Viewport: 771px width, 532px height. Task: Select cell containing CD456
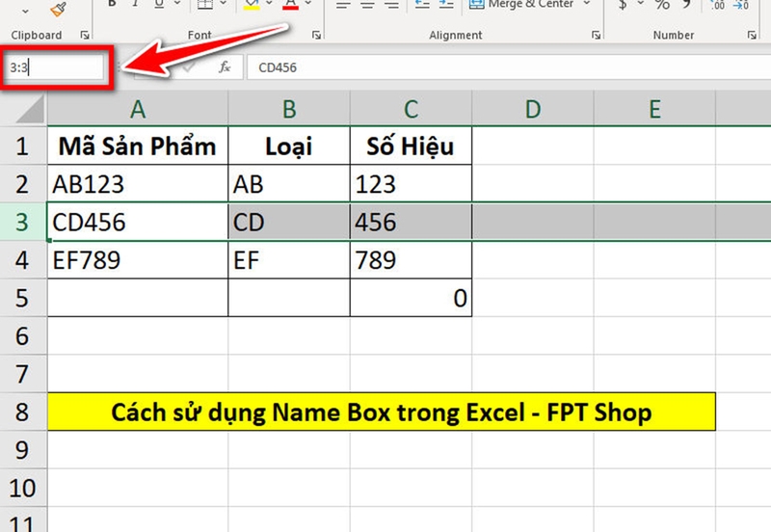138,222
